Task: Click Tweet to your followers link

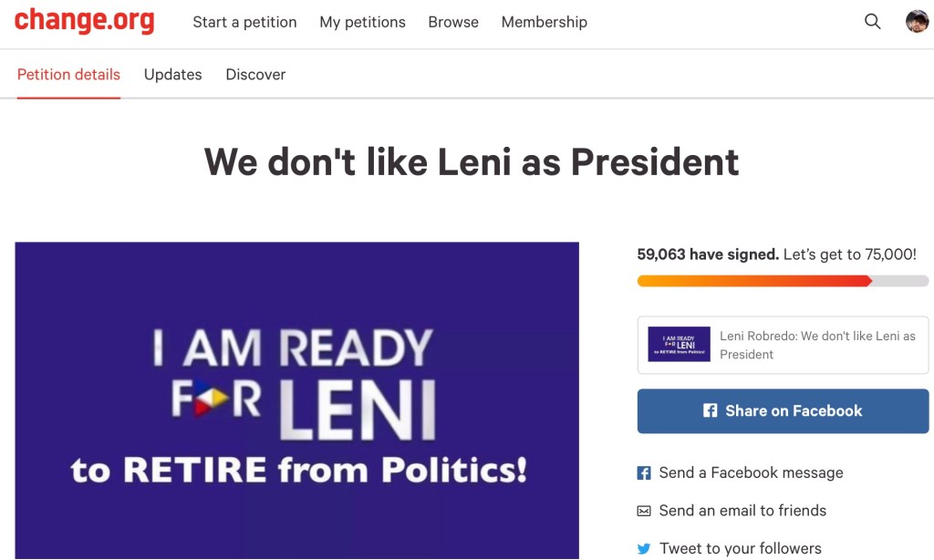Action: click(740, 549)
